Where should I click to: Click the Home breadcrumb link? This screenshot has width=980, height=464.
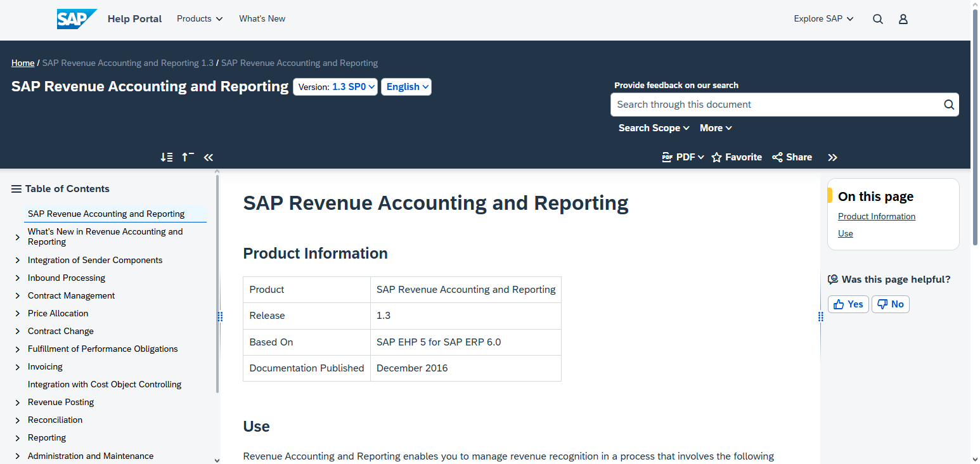point(23,63)
